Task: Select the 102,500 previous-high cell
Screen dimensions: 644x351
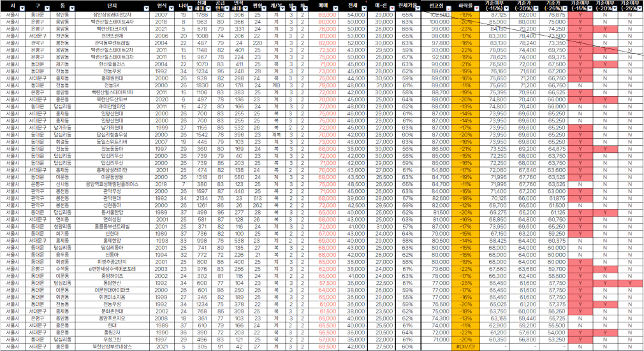Action: point(436,15)
